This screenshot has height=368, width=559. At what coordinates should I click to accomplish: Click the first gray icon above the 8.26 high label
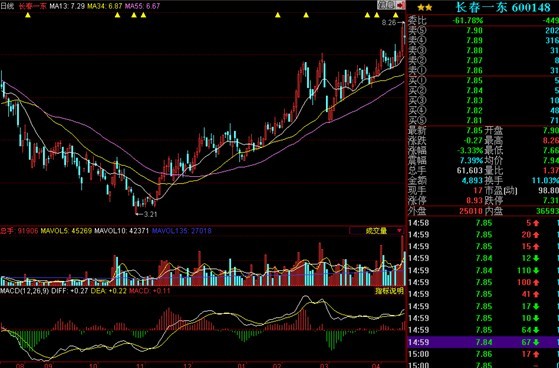tap(382, 5)
